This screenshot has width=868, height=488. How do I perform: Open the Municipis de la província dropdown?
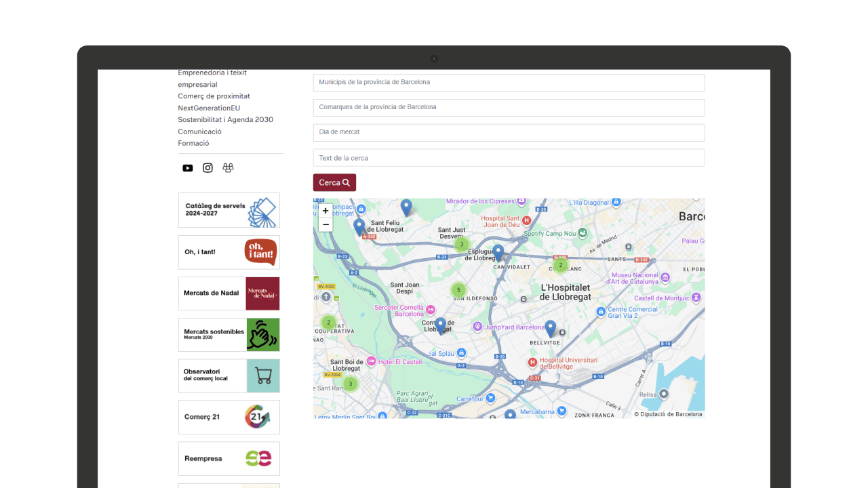509,83
